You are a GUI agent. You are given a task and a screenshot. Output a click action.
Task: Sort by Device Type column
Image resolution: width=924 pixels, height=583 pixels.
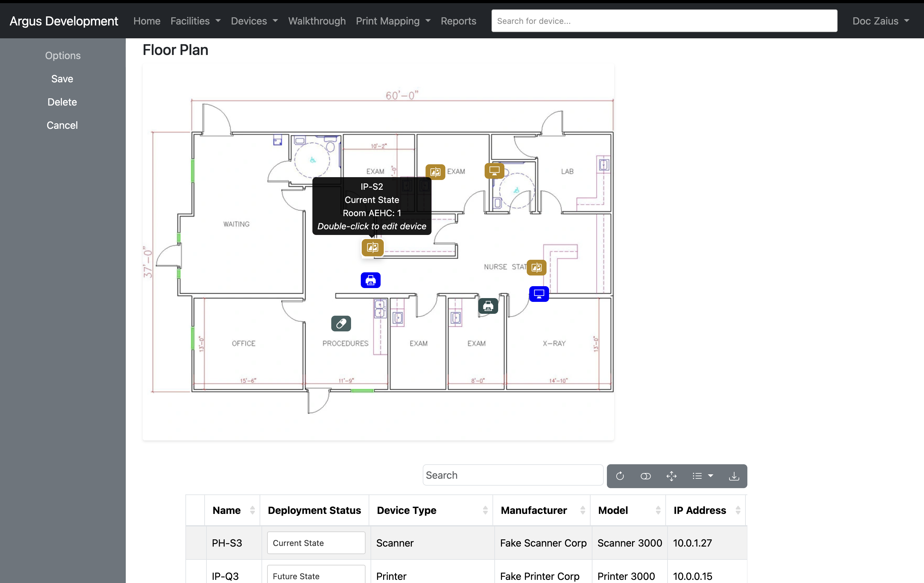[431, 510]
